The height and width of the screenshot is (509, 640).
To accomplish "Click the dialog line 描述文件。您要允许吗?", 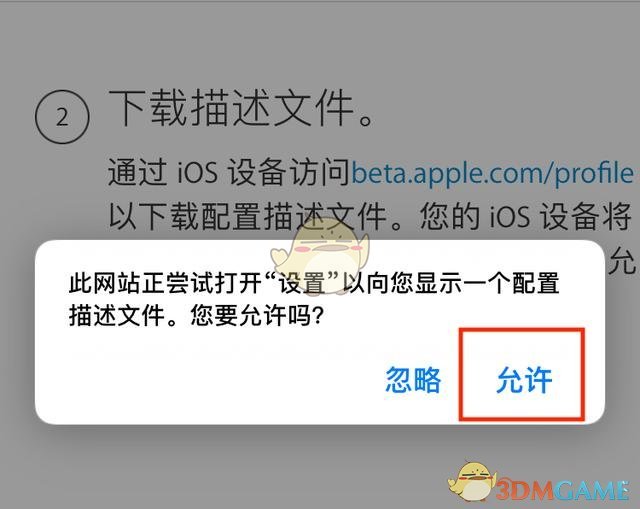I will click(197, 315).
